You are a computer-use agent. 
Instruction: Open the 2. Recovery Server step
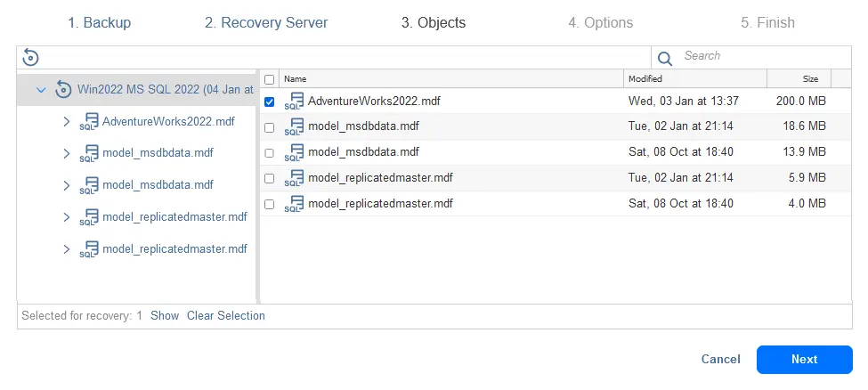pyautogui.click(x=266, y=23)
